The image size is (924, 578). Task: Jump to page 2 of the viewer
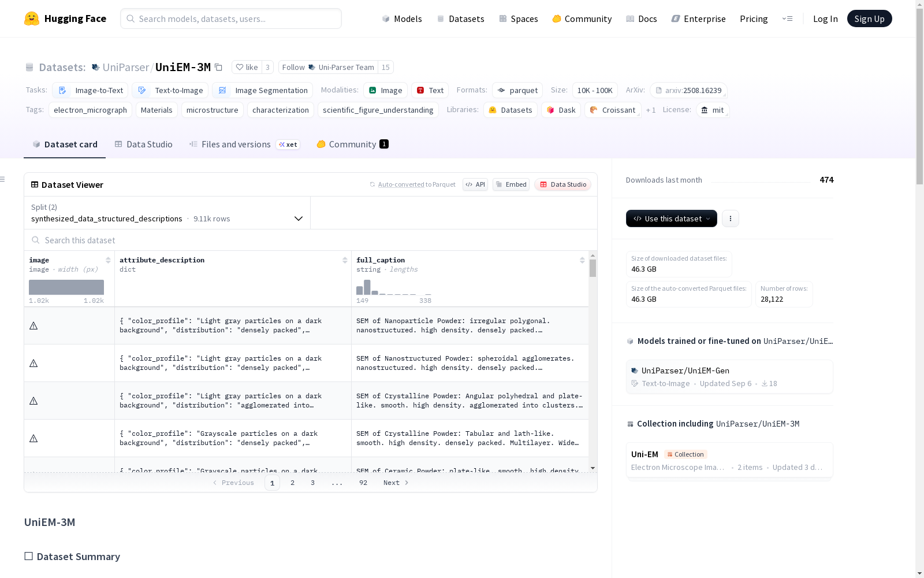[293, 483]
